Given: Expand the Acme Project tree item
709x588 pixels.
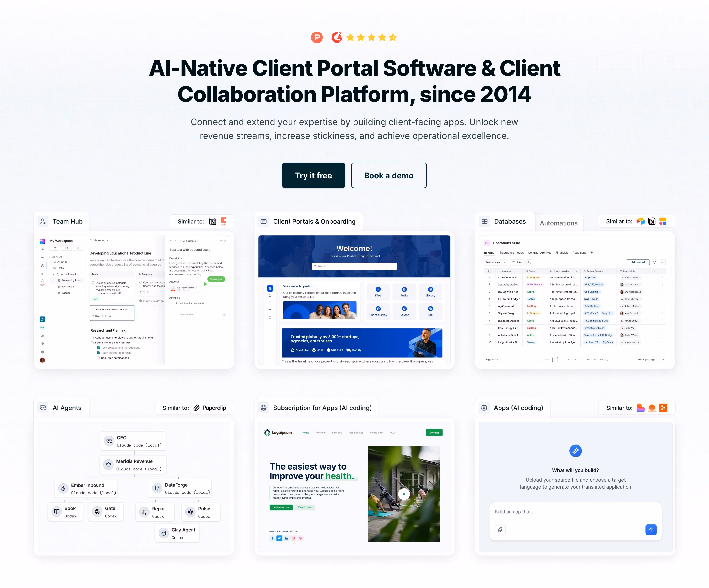Looking at the screenshot, I should [54, 274].
